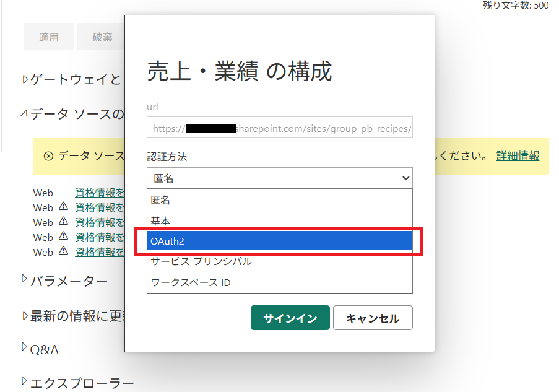The width and height of the screenshot is (559, 392).
Task: Click inside the url text field
Action: pos(279,128)
